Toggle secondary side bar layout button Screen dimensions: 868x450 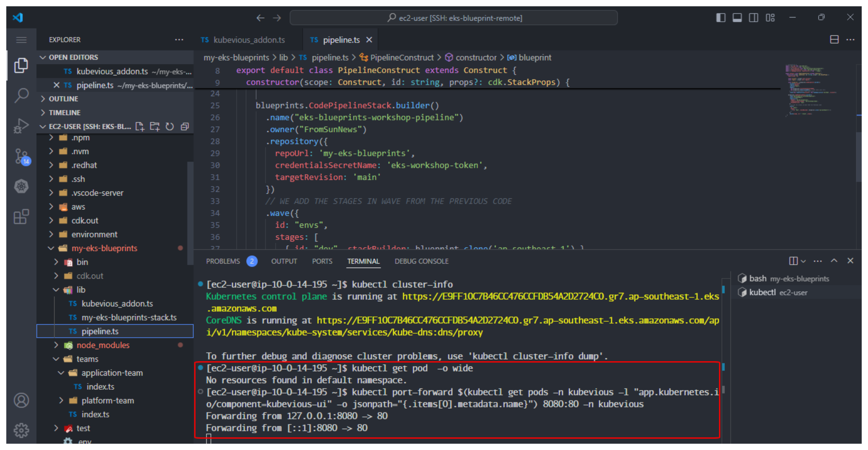tap(754, 17)
